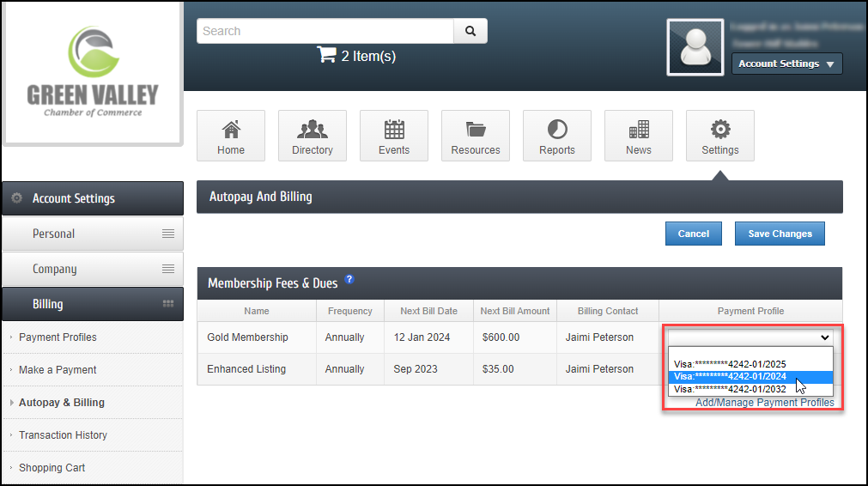Click the Home house icon
Viewport: 868px width, 486px height.
230,130
